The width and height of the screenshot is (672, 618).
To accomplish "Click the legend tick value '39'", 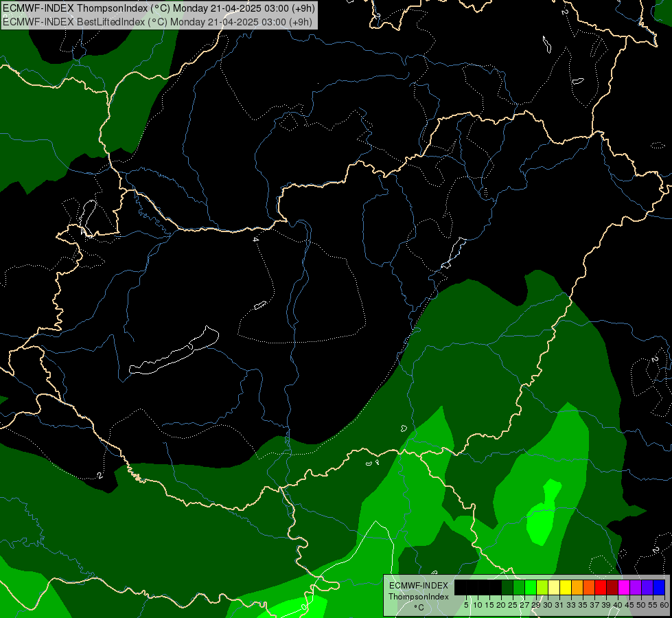I will point(606,605).
